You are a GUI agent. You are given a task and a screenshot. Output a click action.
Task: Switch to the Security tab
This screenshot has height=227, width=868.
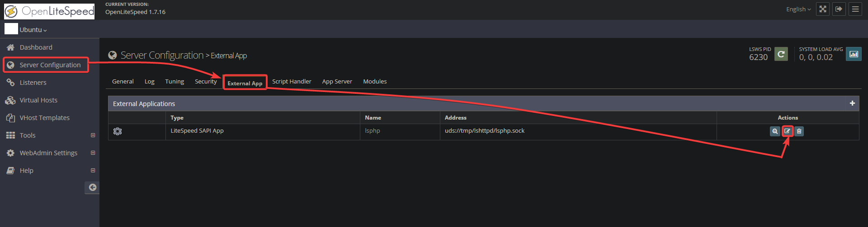point(206,82)
